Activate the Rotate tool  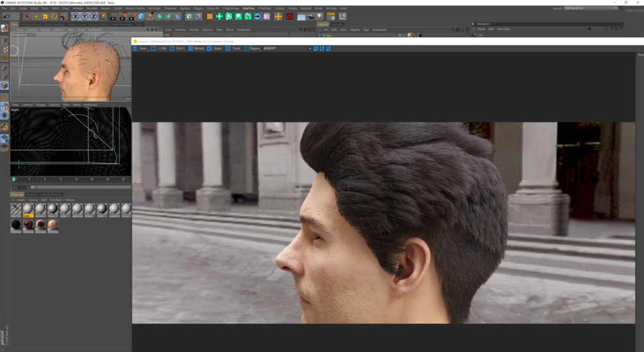54,17
